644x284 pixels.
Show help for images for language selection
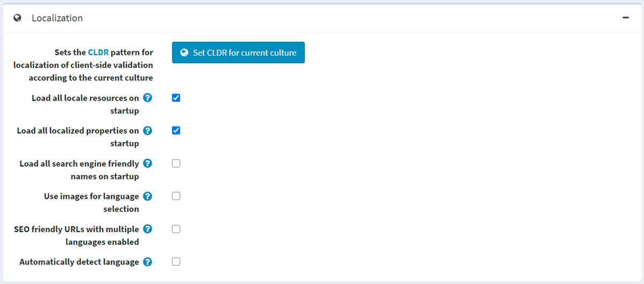tap(148, 196)
